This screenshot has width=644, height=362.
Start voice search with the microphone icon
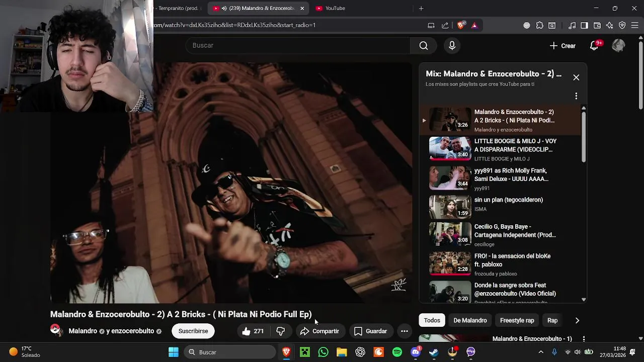click(x=452, y=46)
